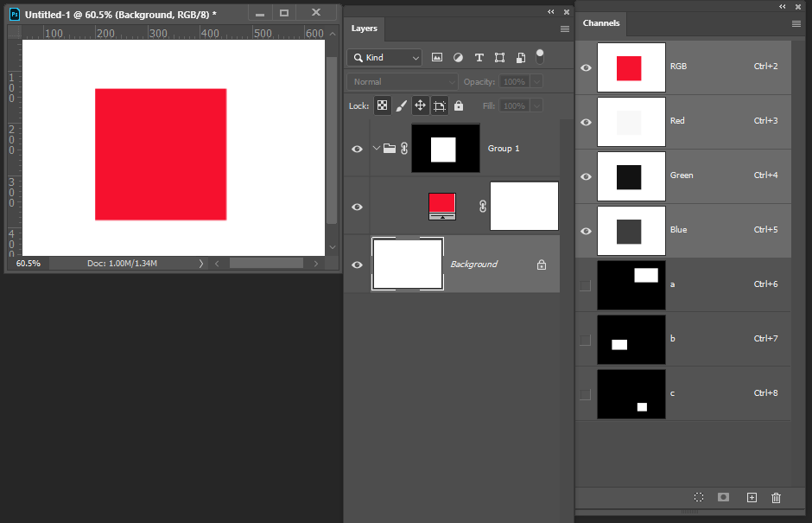The width and height of the screenshot is (812, 523).
Task: Click Group 1 folder icon
Action: coord(390,149)
